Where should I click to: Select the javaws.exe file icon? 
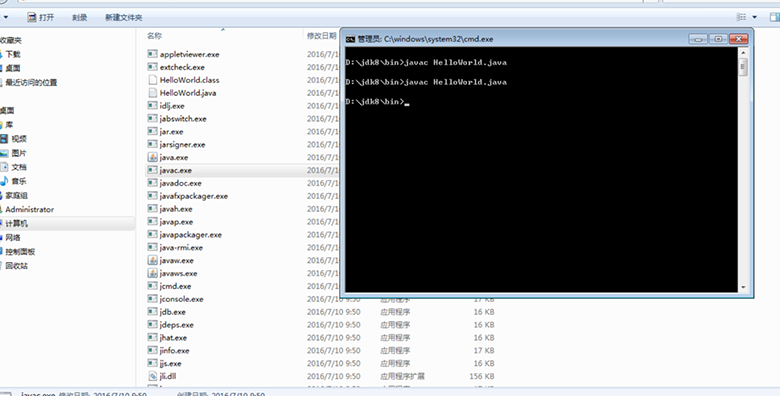(x=152, y=273)
